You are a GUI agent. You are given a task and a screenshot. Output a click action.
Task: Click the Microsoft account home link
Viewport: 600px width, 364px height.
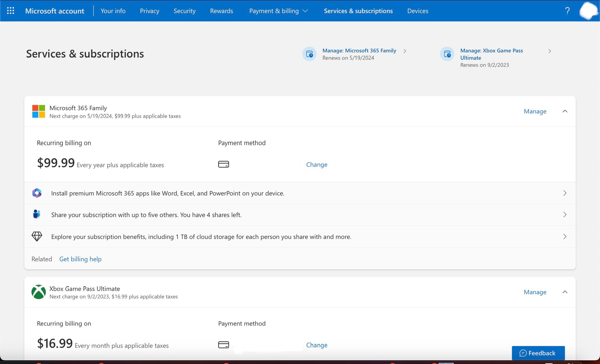click(54, 11)
